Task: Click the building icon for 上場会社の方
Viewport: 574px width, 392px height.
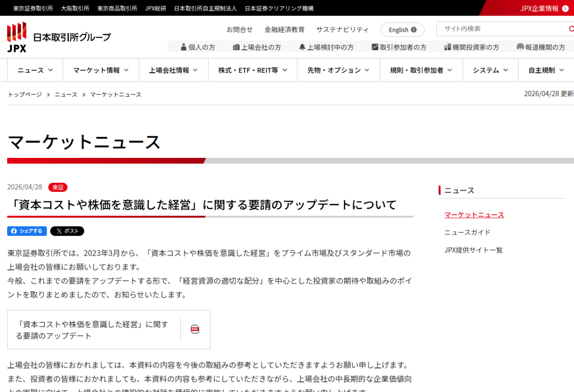Action: click(236, 47)
